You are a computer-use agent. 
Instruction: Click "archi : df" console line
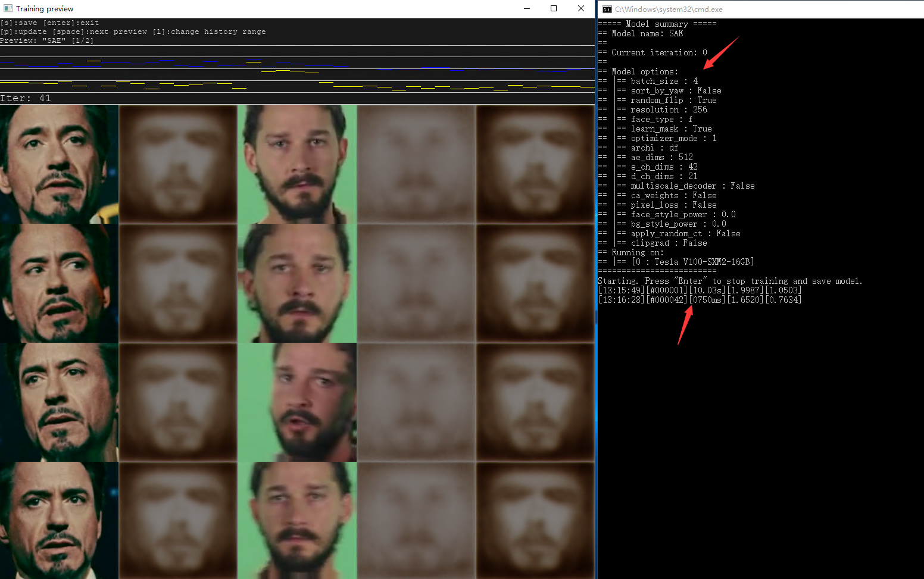click(x=654, y=148)
